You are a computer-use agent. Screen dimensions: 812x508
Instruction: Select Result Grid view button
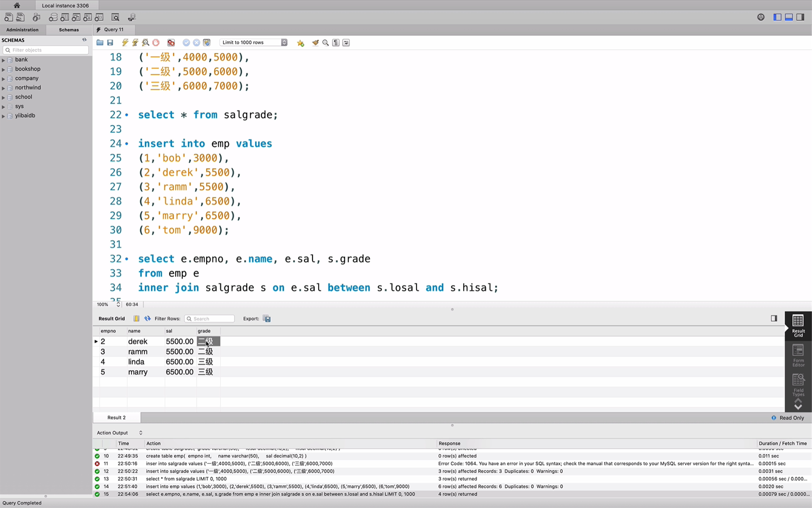click(x=798, y=326)
